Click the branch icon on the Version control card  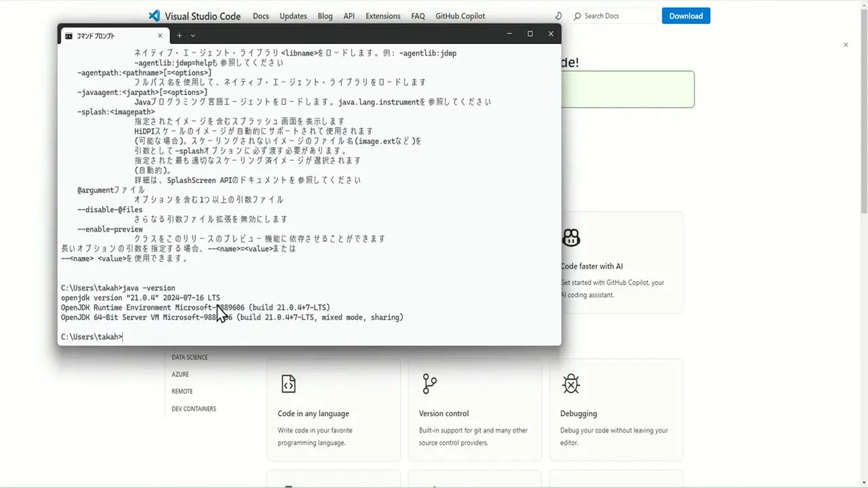point(429,384)
